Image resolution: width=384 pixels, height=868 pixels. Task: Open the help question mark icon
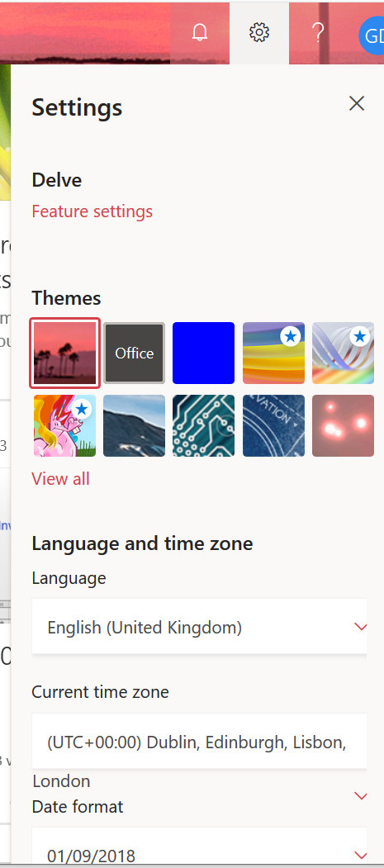click(318, 33)
